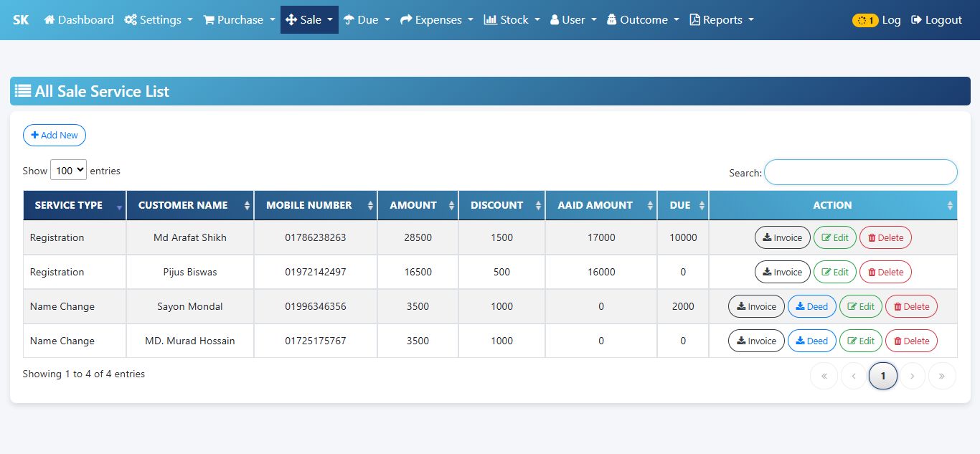The image size is (980, 454).
Task: Open the Settings dropdown menu
Action: click(159, 20)
